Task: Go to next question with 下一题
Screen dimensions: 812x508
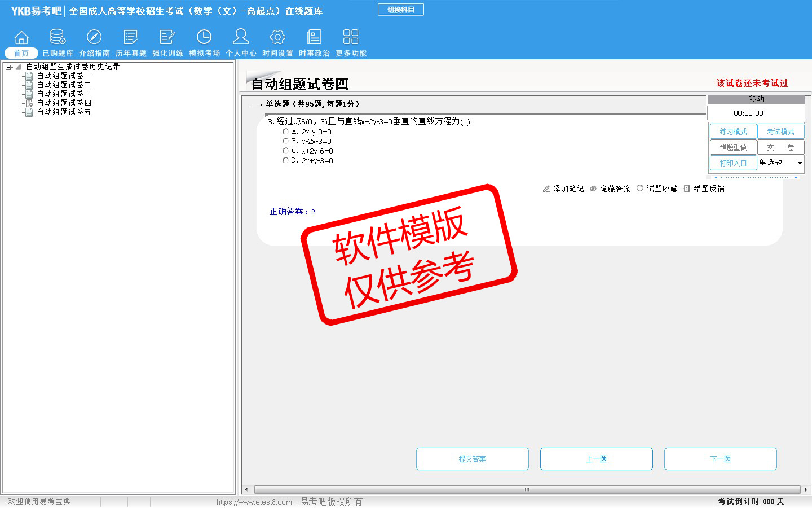Action: pyautogui.click(x=720, y=459)
